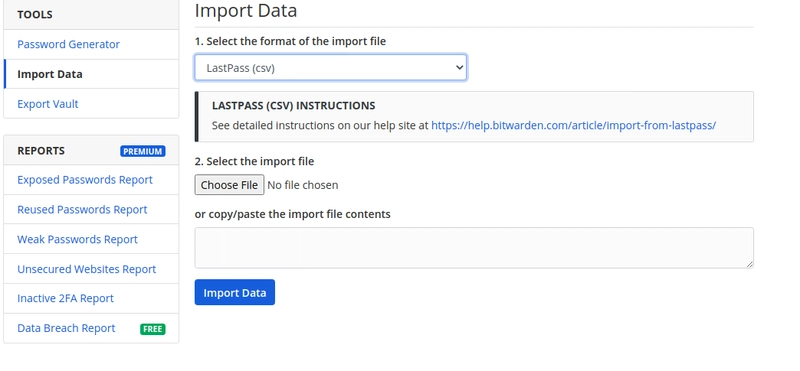The image size is (800, 371).
Task: Open the help.bitwarden.com import-from-lastpass link
Action: (573, 126)
